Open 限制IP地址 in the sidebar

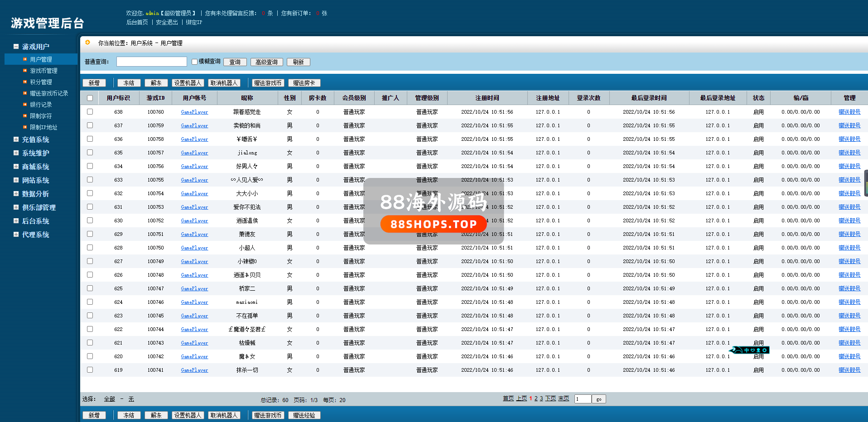(43, 127)
